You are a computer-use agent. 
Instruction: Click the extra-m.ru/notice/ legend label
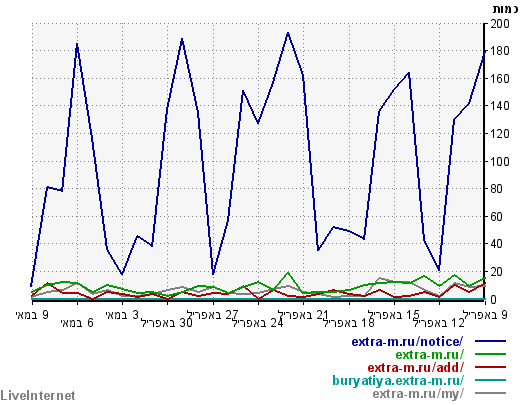[x=407, y=342]
